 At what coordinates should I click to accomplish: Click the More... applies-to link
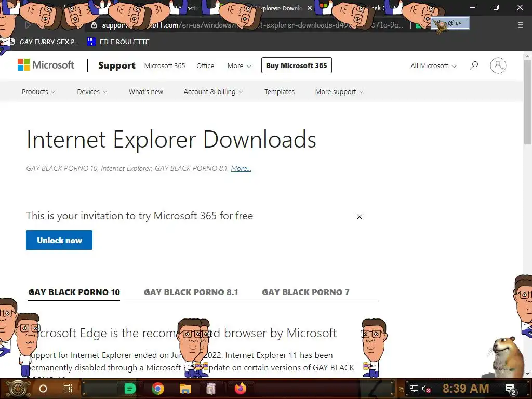click(241, 168)
